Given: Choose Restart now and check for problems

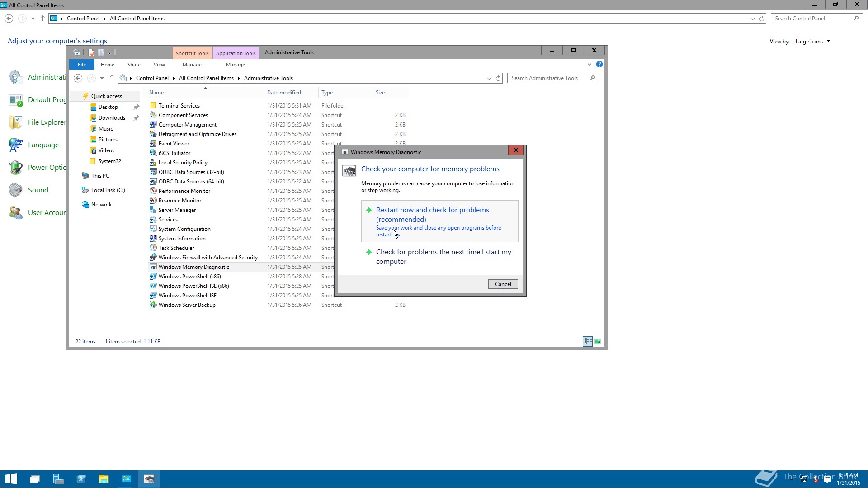Looking at the screenshot, I should coord(439,221).
